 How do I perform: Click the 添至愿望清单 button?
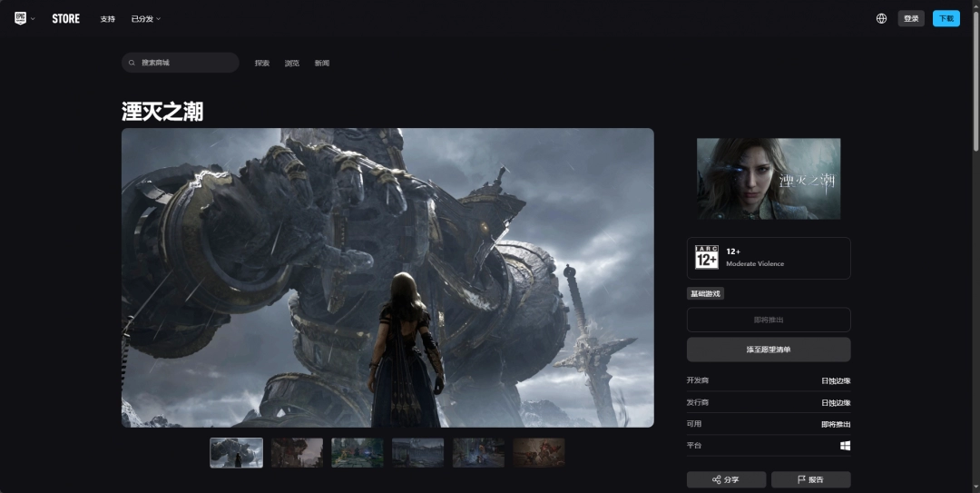[769, 350]
